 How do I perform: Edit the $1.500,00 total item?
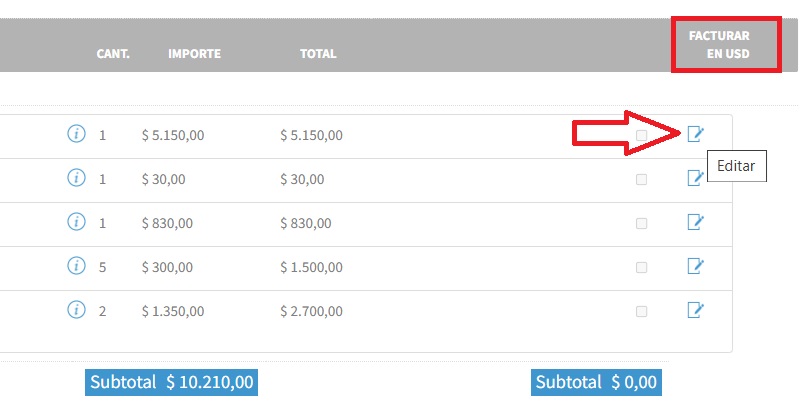695,266
